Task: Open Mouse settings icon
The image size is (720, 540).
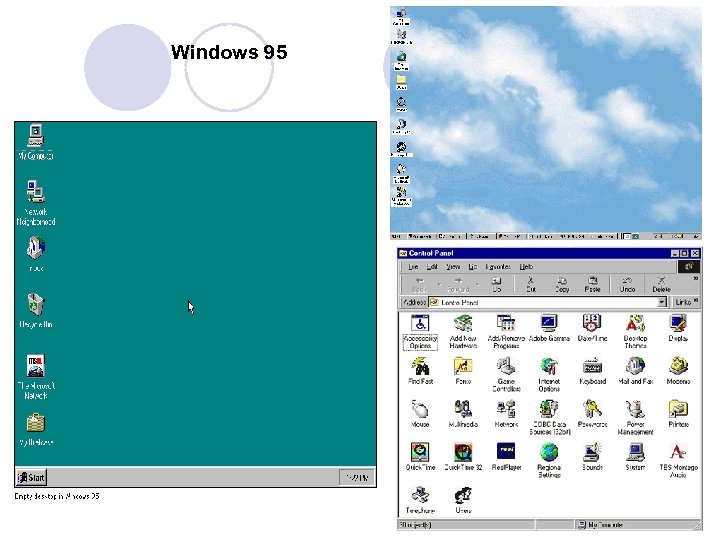Action: 420,414
